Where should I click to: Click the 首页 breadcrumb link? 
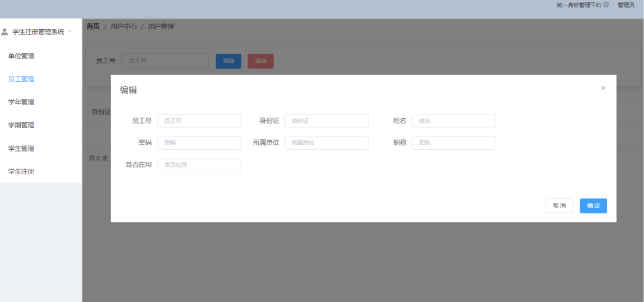click(x=93, y=26)
